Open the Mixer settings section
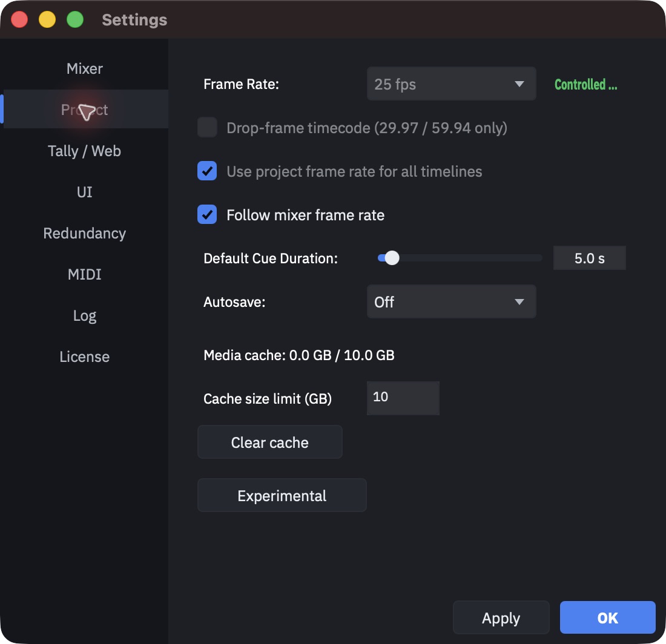The width and height of the screenshot is (666, 644). point(85,69)
